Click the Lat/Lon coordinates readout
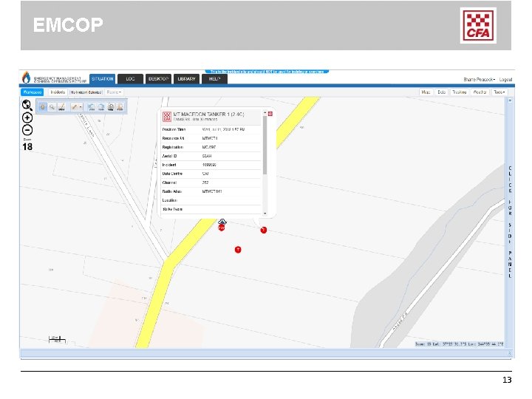 tap(460, 344)
